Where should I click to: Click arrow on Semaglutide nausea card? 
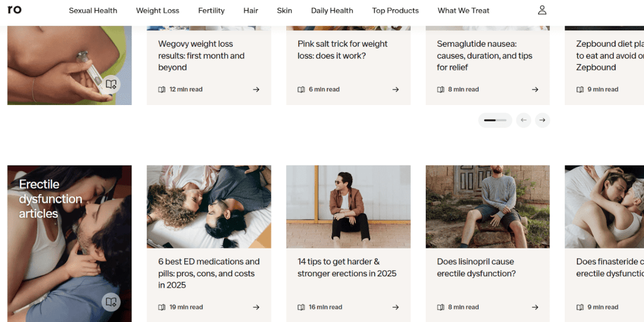pos(535,89)
